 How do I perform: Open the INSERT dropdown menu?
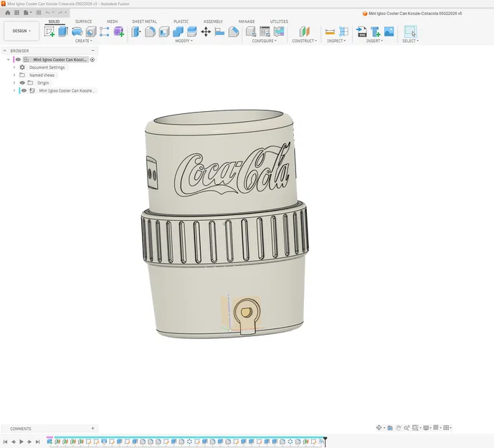[x=374, y=41]
